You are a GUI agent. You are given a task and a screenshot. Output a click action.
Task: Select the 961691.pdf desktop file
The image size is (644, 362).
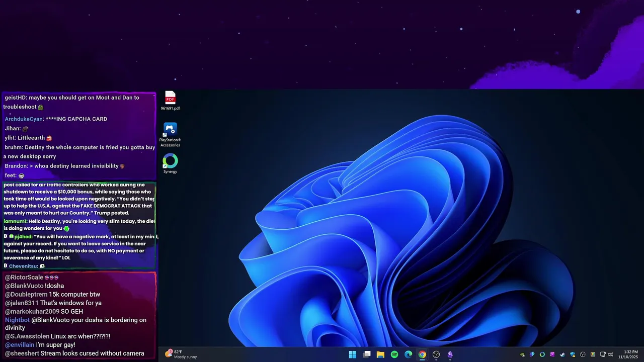point(170,101)
